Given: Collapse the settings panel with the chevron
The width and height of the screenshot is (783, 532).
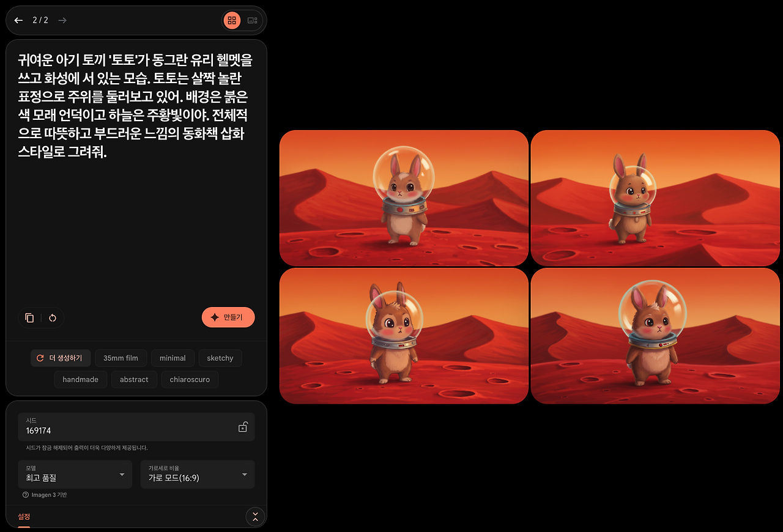Looking at the screenshot, I should click(255, 517).
